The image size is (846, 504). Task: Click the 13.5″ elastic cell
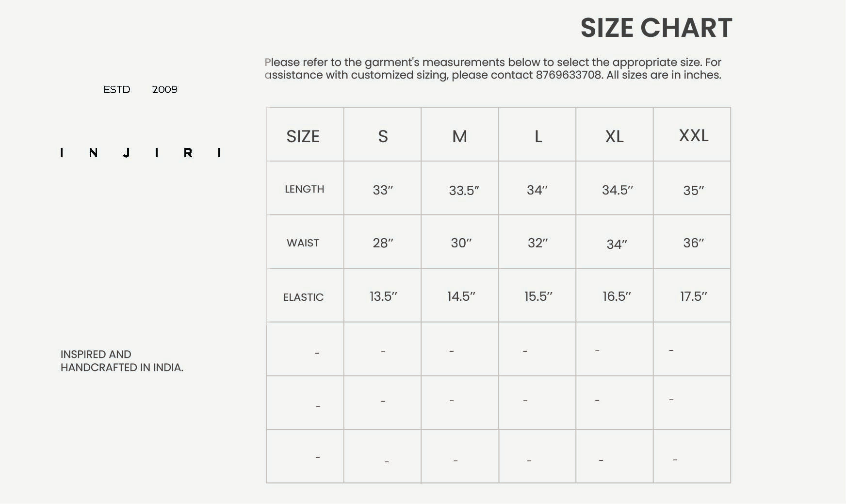pyautogui.click(x=383, y=296)
